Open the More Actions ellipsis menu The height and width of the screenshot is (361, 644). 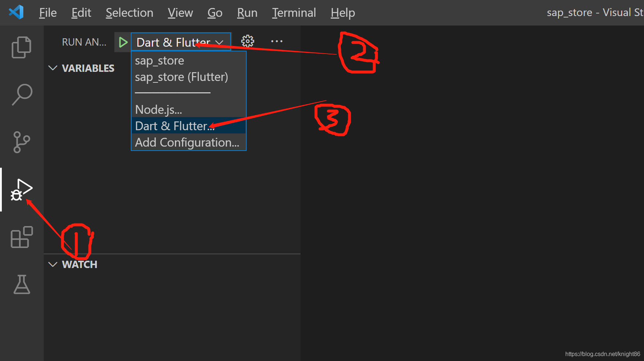coord(277,41)
